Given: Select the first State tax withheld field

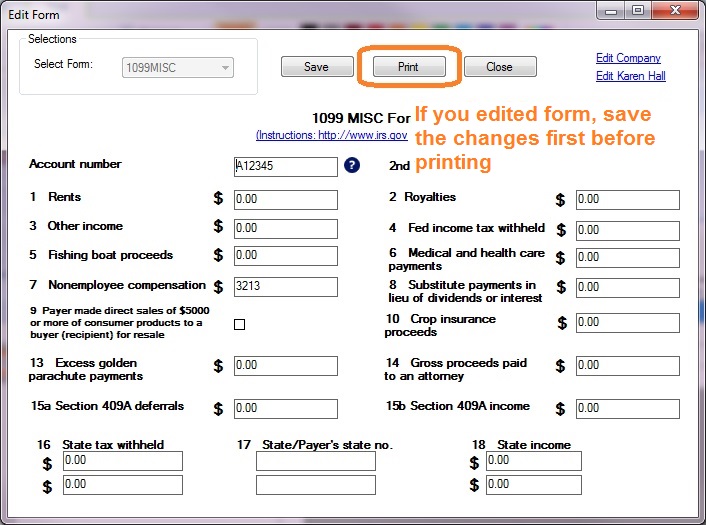Looking at the screenshot, I should tap(123, 461).
